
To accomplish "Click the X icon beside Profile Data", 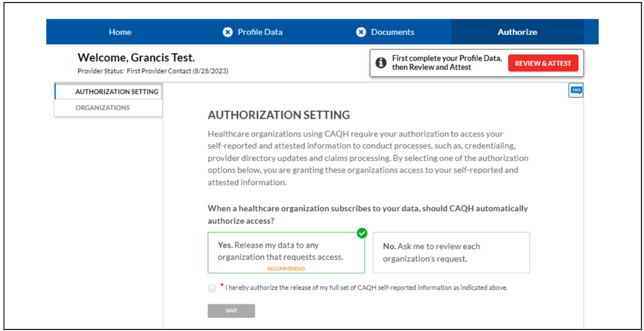I will click(x=228, y=32).
